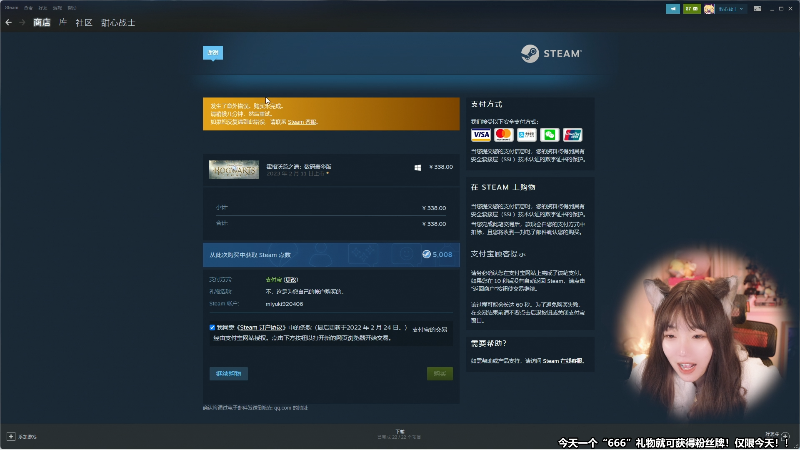Click the Hogwarts Legacy game thumbnail
Screen dimensions: 800x450
coord(234,169)
